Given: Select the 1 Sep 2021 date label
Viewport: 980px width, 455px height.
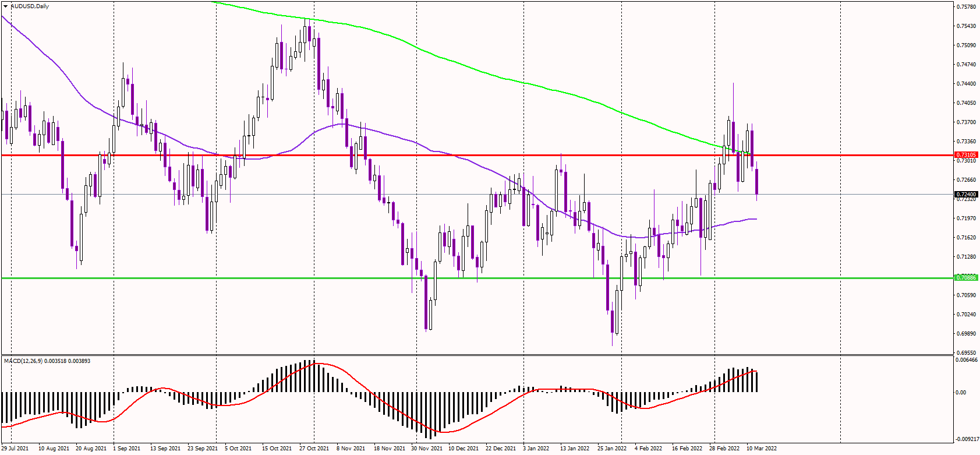Looking at the screenshot, I should point(126,449).
